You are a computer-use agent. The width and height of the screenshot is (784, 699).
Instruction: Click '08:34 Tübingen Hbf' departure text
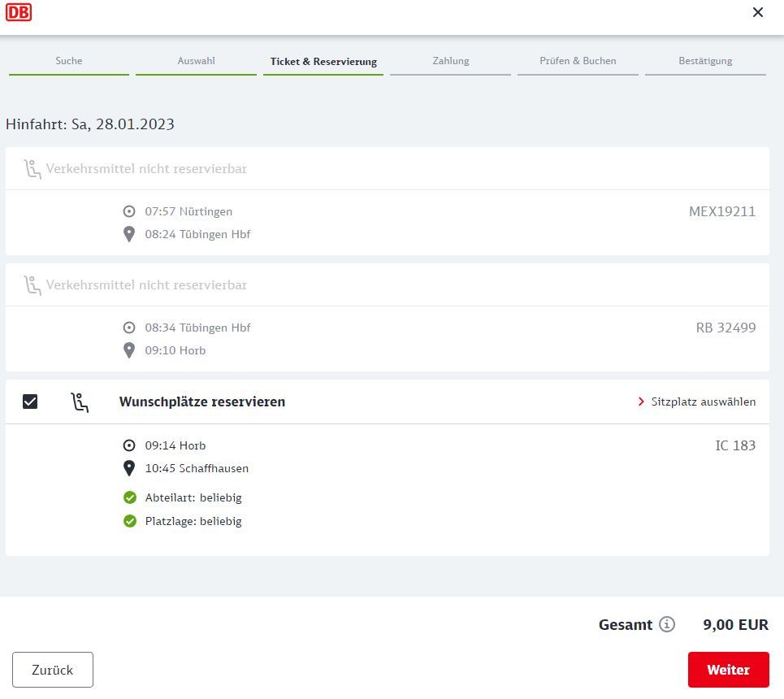(x=197, y=328)
